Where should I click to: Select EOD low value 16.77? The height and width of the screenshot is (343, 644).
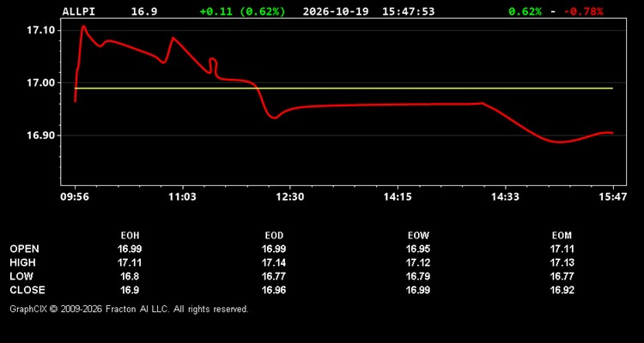coord(274,276)
